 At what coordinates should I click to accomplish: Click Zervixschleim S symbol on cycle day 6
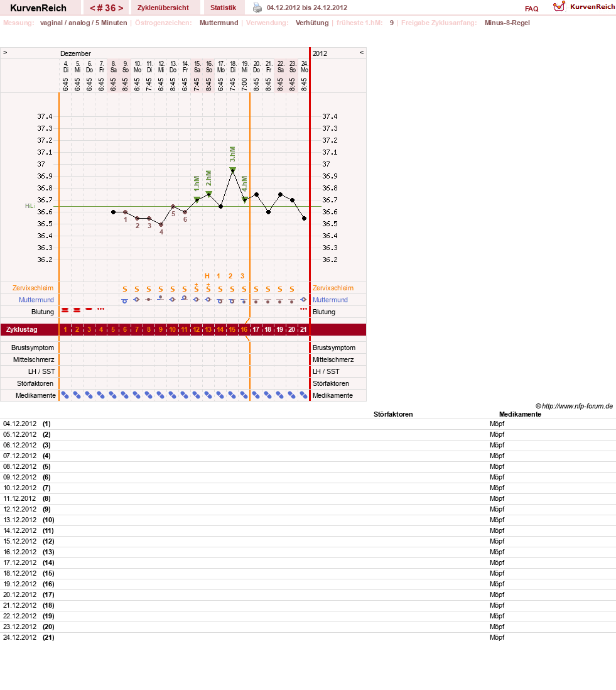click(x=125, y=289)
